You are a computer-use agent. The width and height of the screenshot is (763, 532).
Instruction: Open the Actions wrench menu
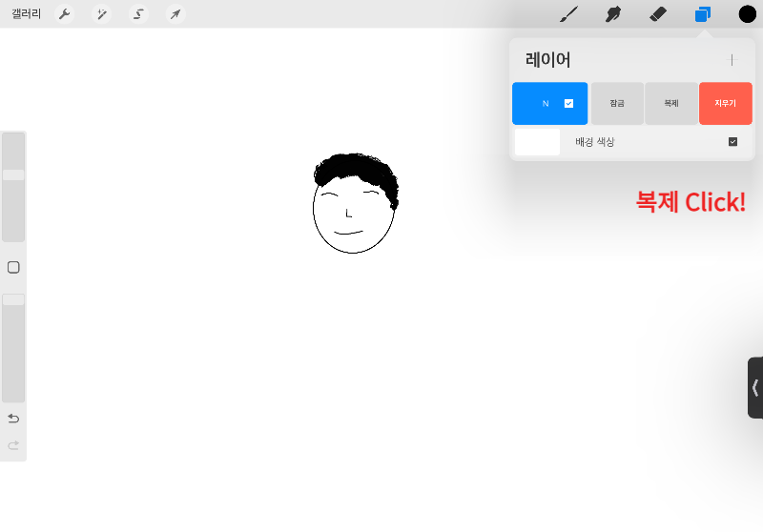pos(64,14)
